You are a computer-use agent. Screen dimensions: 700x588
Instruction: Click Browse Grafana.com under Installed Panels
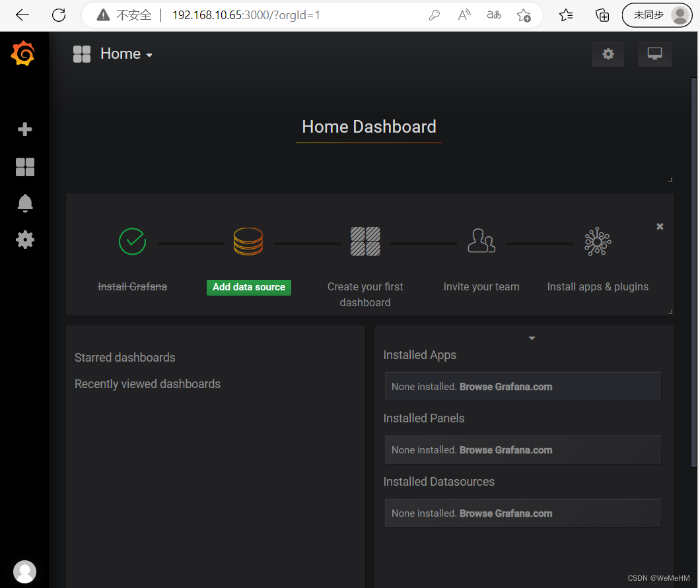point(506,450)
